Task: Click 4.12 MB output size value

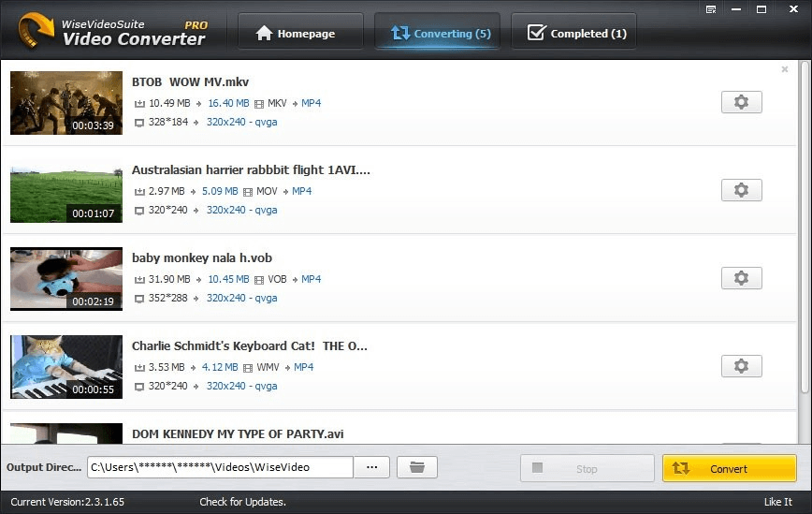Action: (220, 367)
